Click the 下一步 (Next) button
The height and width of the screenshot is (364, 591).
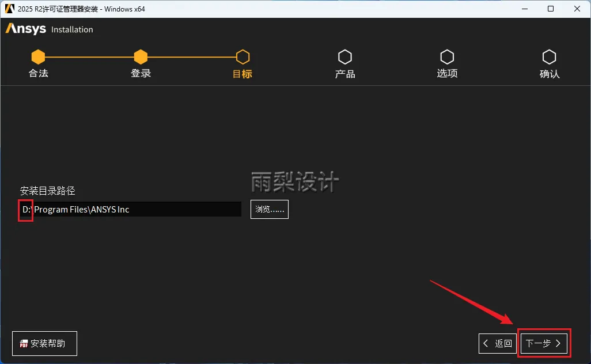pos(544,343)
